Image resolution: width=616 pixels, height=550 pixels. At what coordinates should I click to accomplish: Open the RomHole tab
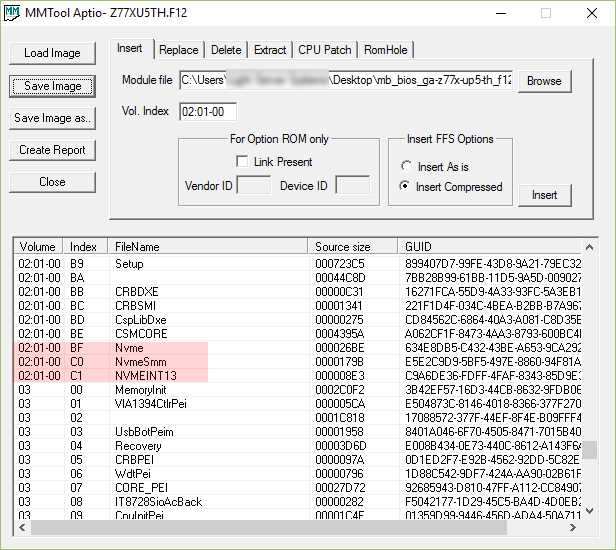click(385, 50)
